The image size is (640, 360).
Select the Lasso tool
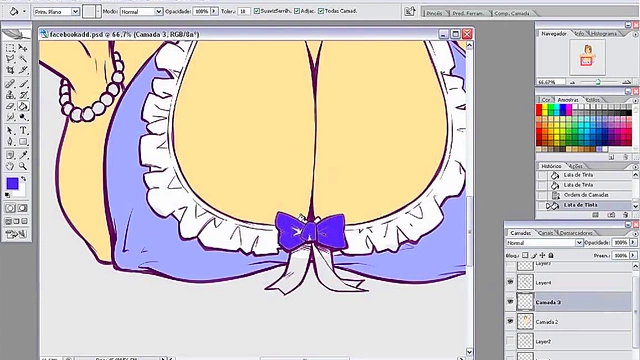[10, 59]
